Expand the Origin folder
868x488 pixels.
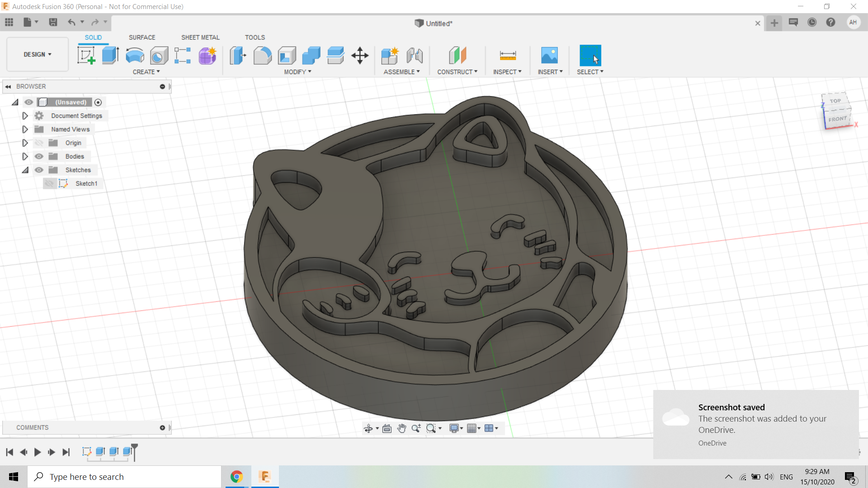[25, 142]
